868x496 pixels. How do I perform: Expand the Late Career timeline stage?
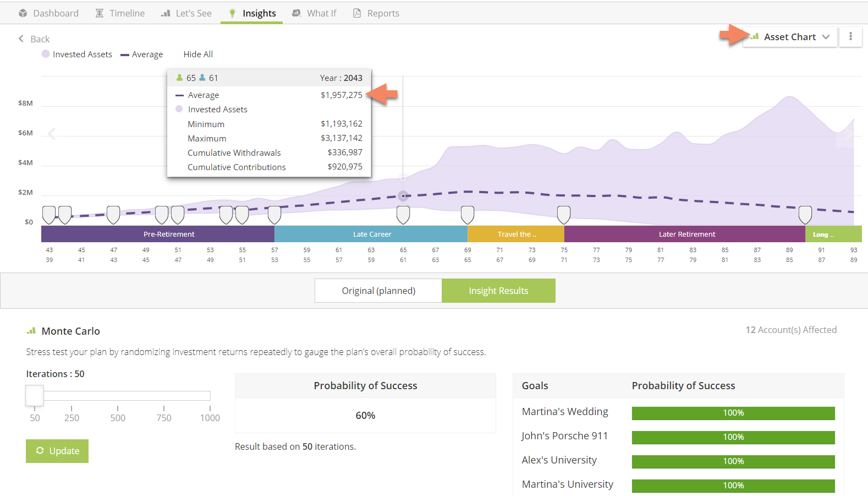[x=372, y=235]
